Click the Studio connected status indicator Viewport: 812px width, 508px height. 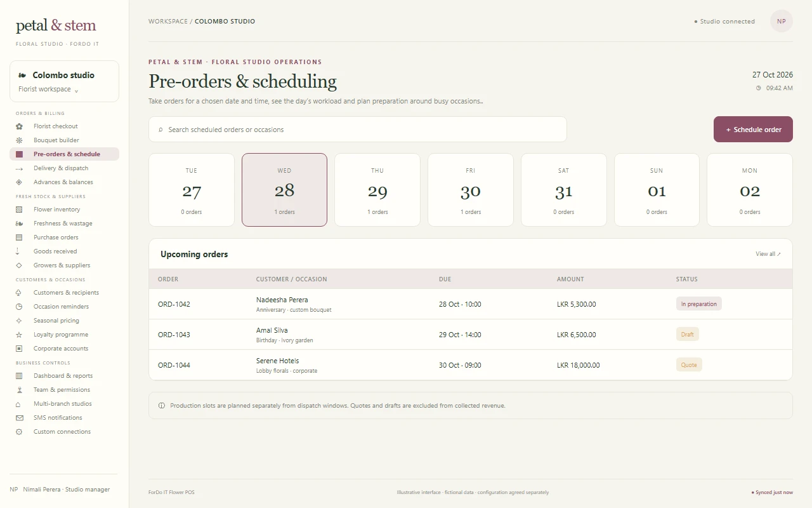tap(724, 22)
